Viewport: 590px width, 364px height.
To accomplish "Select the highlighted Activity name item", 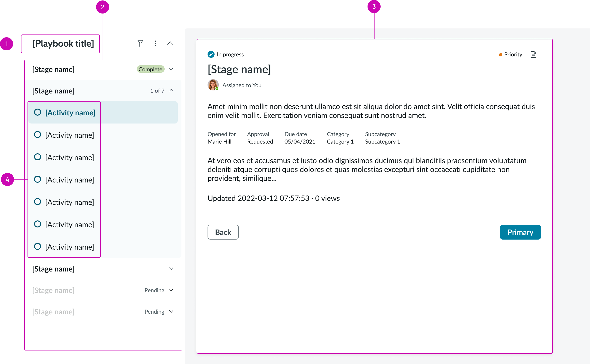I will [x=103, y=112].
